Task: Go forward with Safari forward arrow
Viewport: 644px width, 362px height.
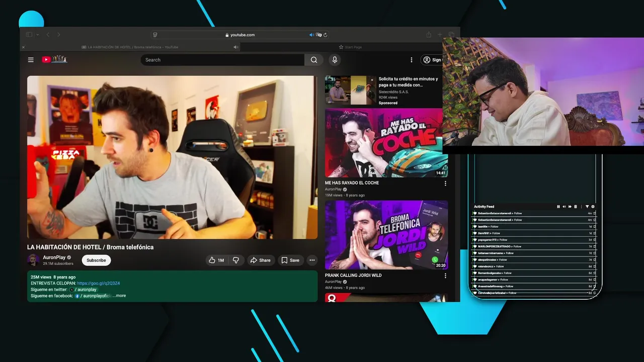Action: (x=58, y=35)
